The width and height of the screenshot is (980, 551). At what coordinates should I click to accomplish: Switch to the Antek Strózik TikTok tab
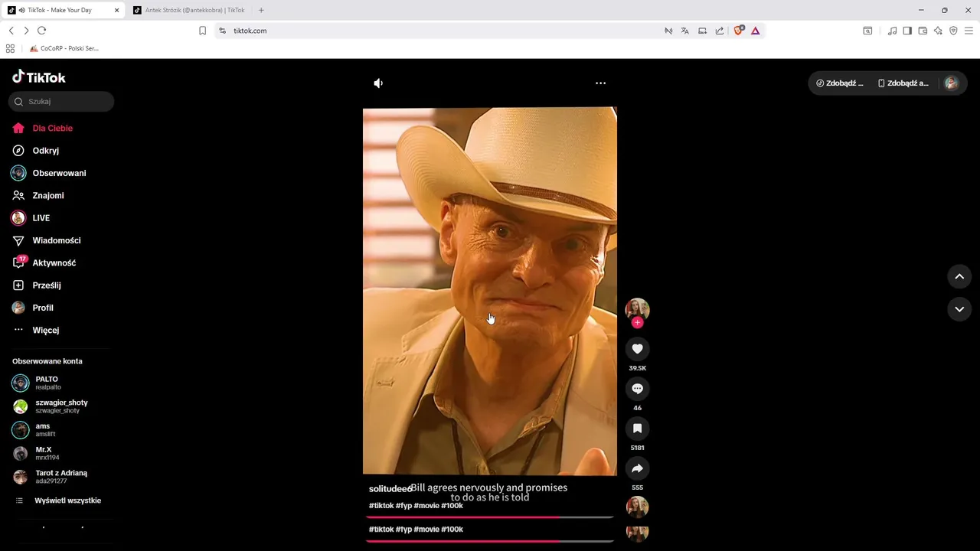[x=188, y=10]
